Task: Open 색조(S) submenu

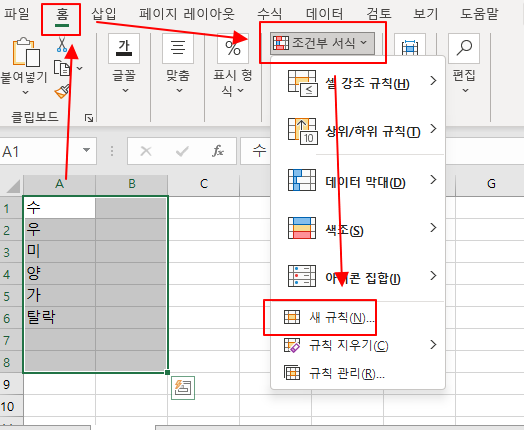Action: (358, 229)
